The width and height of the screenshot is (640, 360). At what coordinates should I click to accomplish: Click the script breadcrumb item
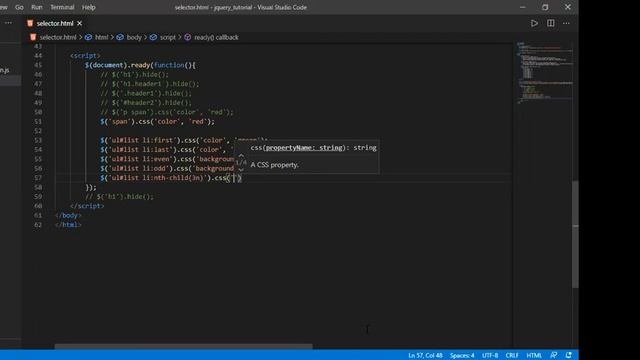(163, 37)
